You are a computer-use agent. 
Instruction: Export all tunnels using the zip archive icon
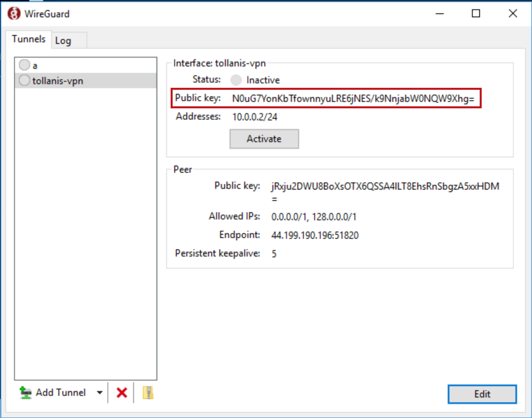(148, 393)
